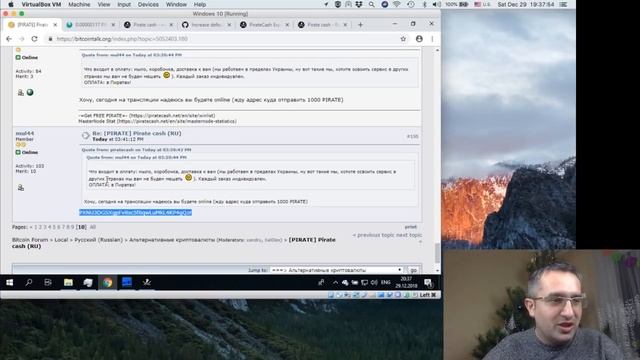Open the Apple menu
Image resolution: width=640 pixels, height=360 pixels.
tap(11, 4)
